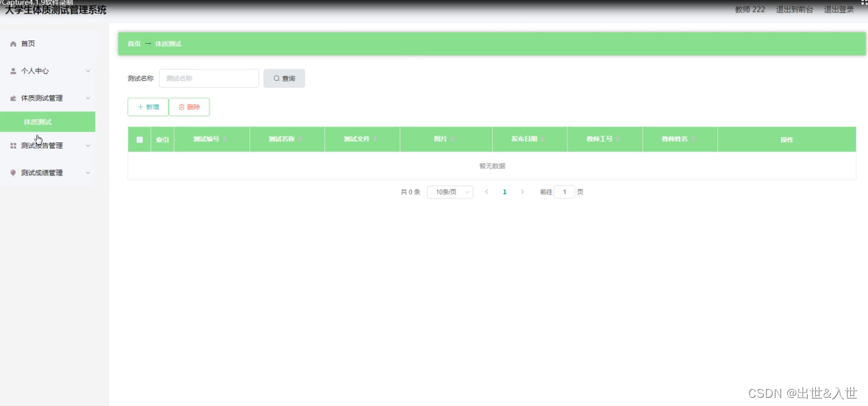Click the 操作 column header
This screenshot has height=406, width=868.
tap(787, 140)
